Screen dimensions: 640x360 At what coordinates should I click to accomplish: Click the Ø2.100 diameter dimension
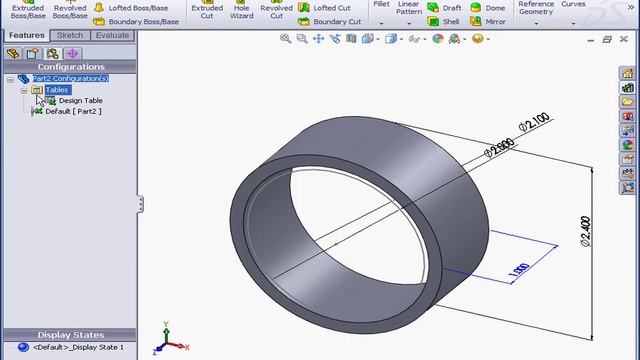coord(534,122)
